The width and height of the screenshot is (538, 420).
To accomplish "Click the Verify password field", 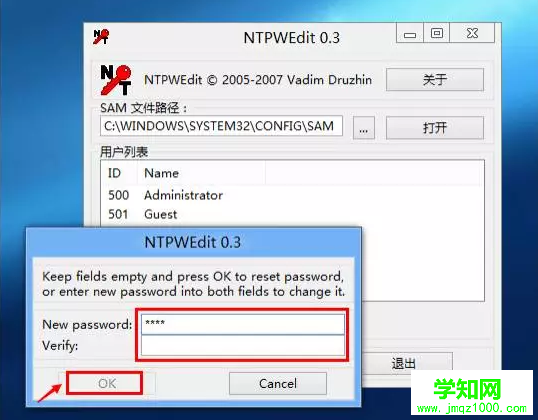I will tap(243, 346).
